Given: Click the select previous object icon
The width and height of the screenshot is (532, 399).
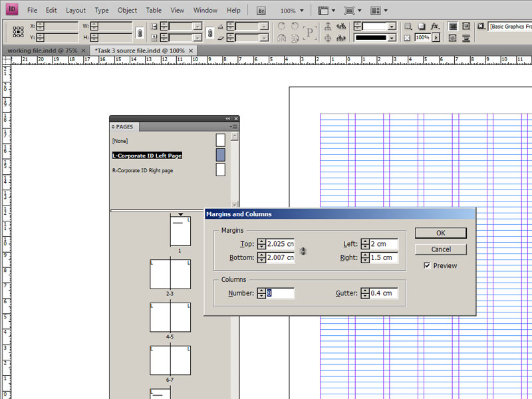Looking at the screenshot, I should click(x=341, y=26).
